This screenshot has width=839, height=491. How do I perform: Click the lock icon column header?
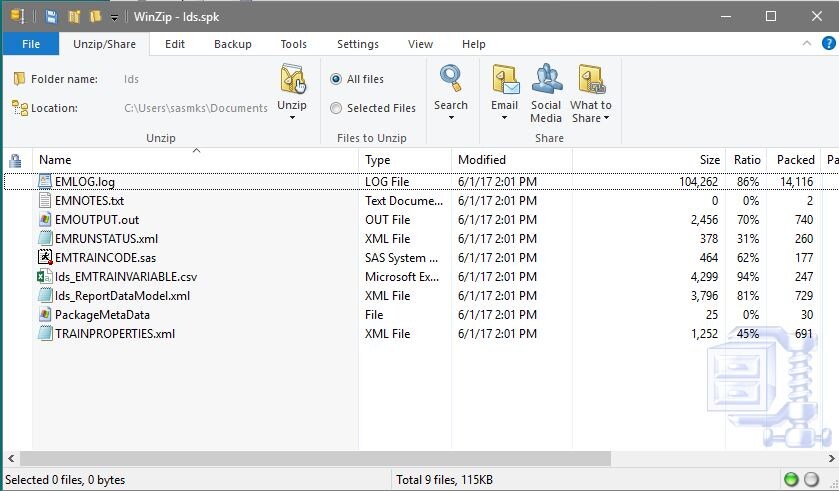pyautogui.click(x=15, y=160)
